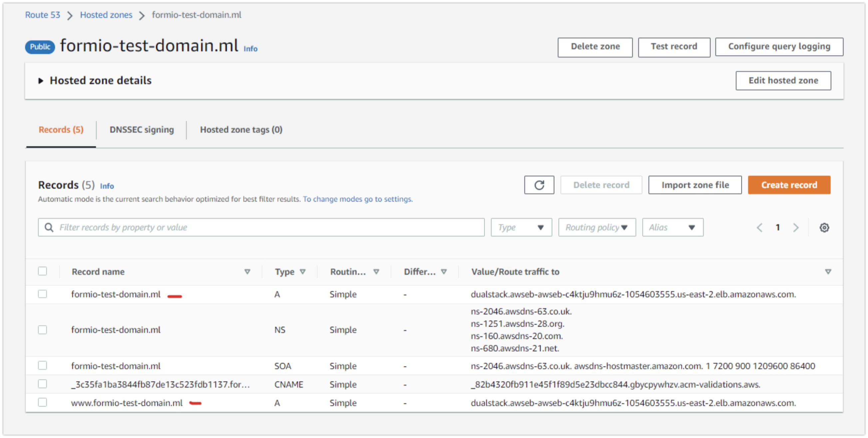Expand Hosted zone details section

(x=41, y=81)
